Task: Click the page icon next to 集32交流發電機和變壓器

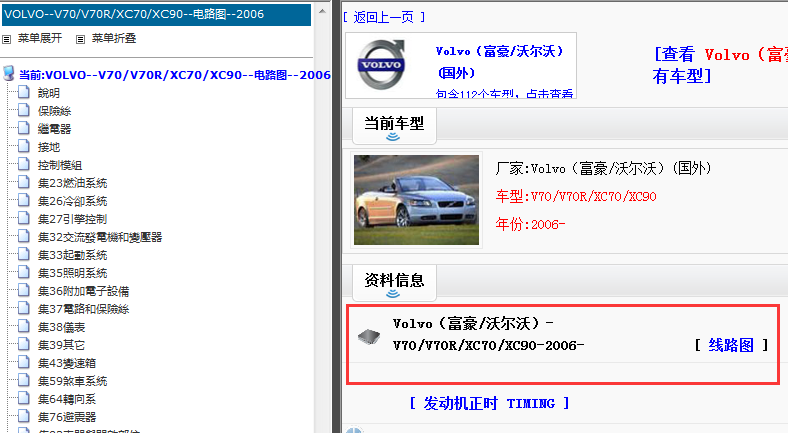Action: [24, 237]
